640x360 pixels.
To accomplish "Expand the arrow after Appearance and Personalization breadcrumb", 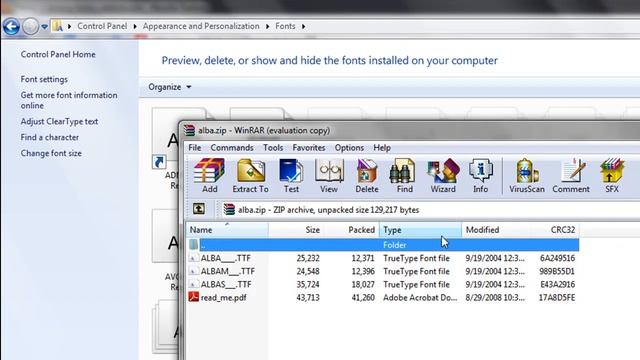I will click(267, 27).
